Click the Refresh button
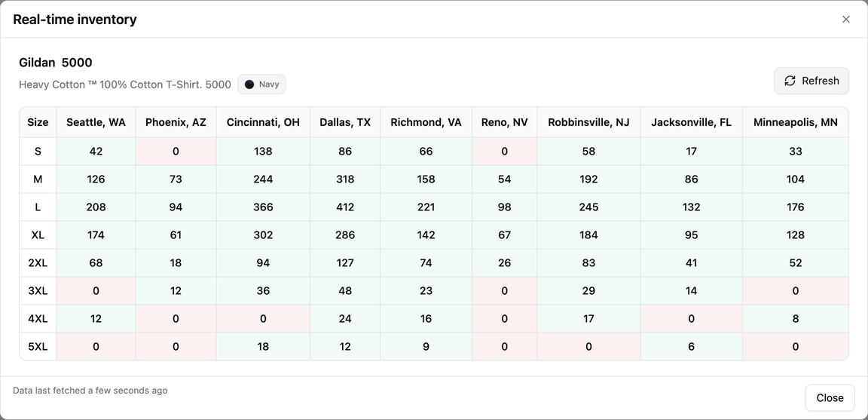The width and height of the screenshot is (868, 420). point(811,81)
